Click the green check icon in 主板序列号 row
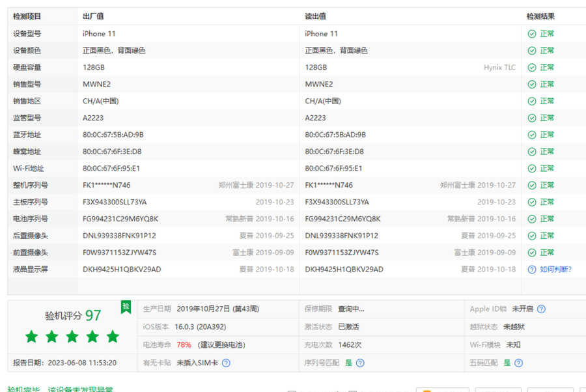 (532, 202)
